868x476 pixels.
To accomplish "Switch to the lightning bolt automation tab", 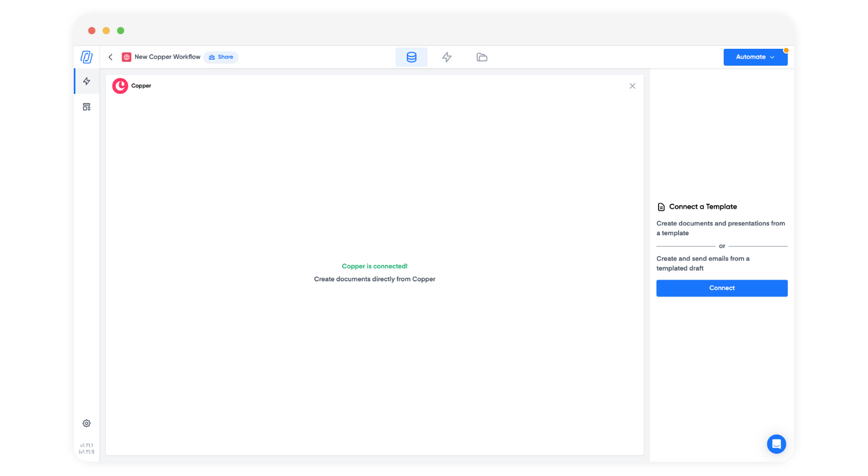I will (446, 57).
